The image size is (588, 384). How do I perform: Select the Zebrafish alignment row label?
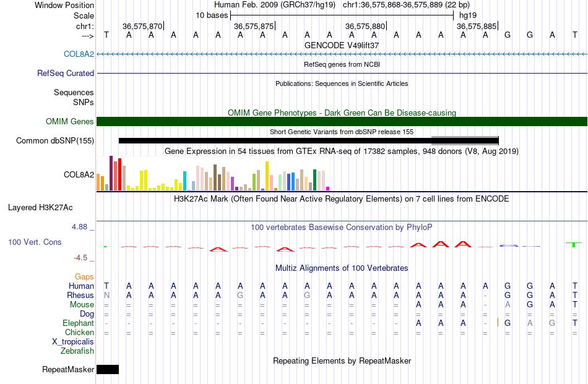point(77,351)
